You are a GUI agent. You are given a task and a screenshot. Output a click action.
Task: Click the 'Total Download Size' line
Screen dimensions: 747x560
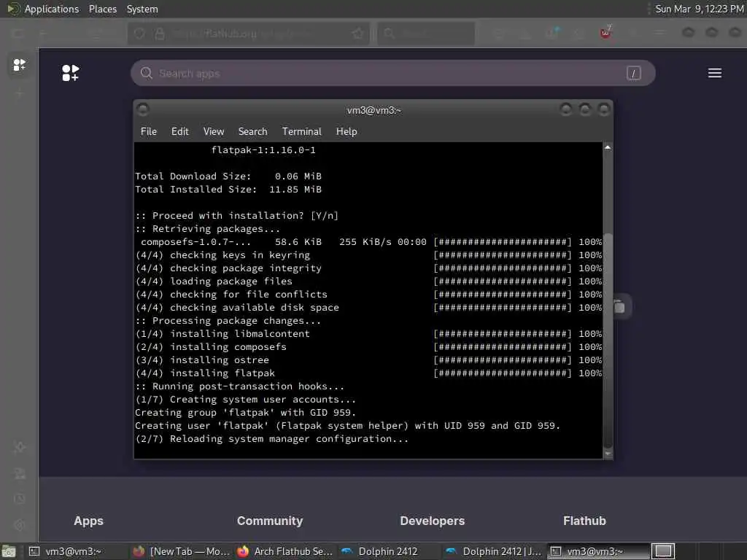point(228,176)
